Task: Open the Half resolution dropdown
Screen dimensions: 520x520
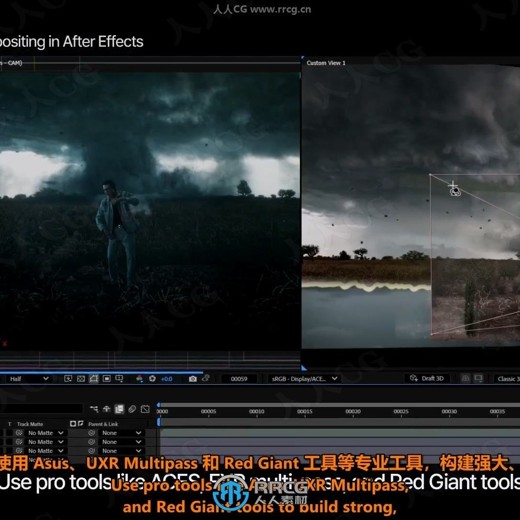Action: click(29, 379)
